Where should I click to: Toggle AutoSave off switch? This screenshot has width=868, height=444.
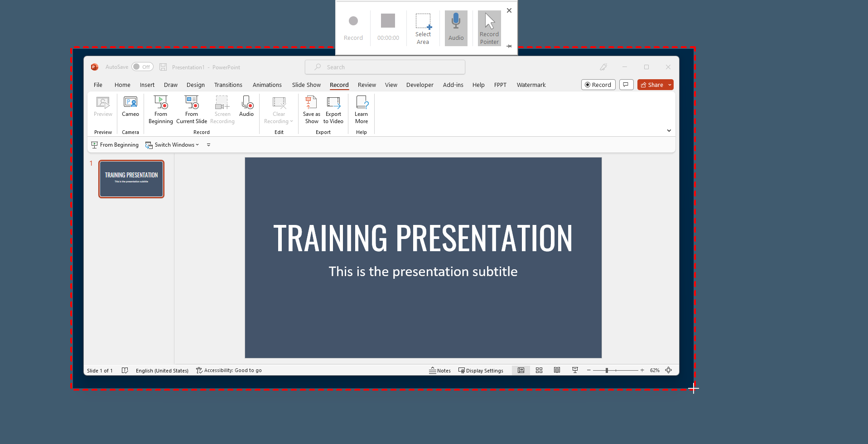pos(142,67)
